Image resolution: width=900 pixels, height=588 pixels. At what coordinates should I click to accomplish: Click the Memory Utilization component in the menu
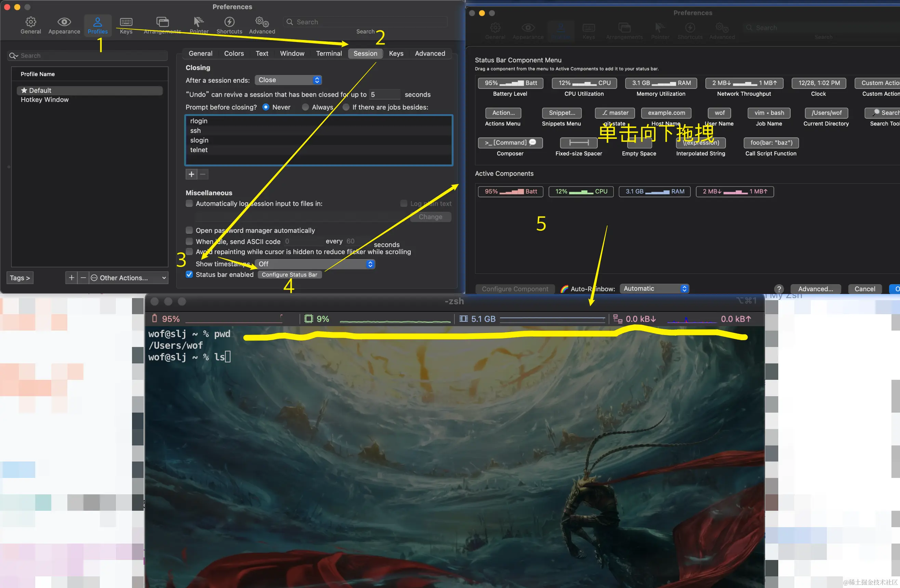point(661,83)
